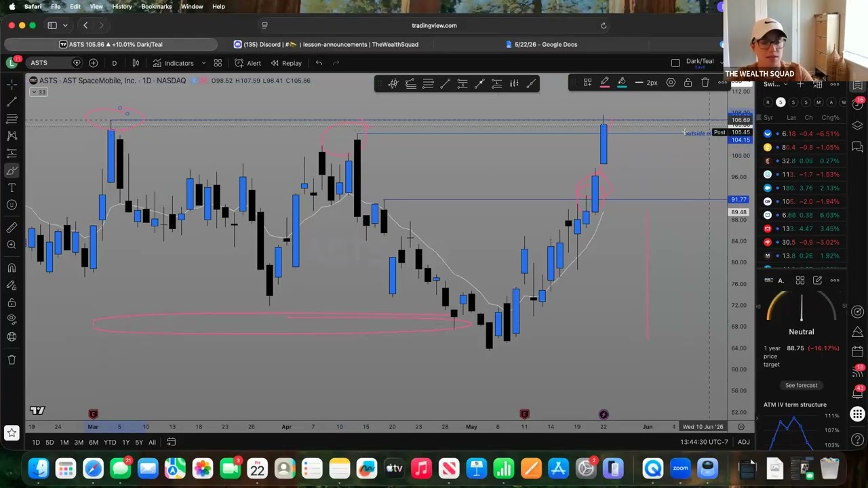The height and width of the screenshot is (488, 868).
Task: Open Messages app in the Dock
Action: click(x=120, y=468)
